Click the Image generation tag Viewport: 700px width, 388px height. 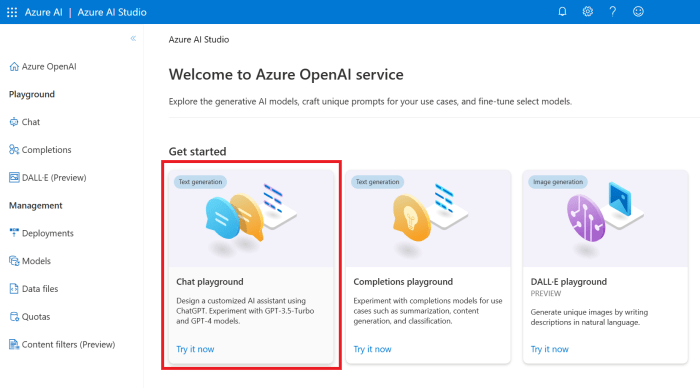tap(558, 182)
